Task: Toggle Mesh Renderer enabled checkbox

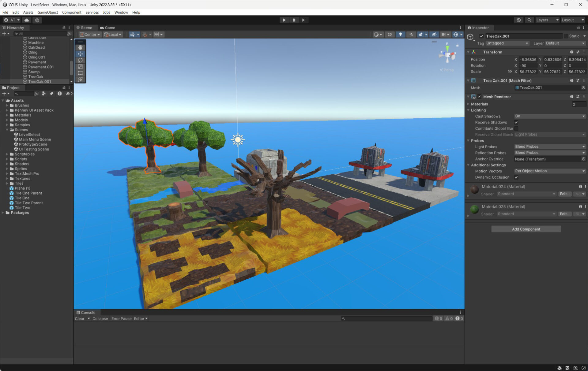Action: (x=479, y=97)
